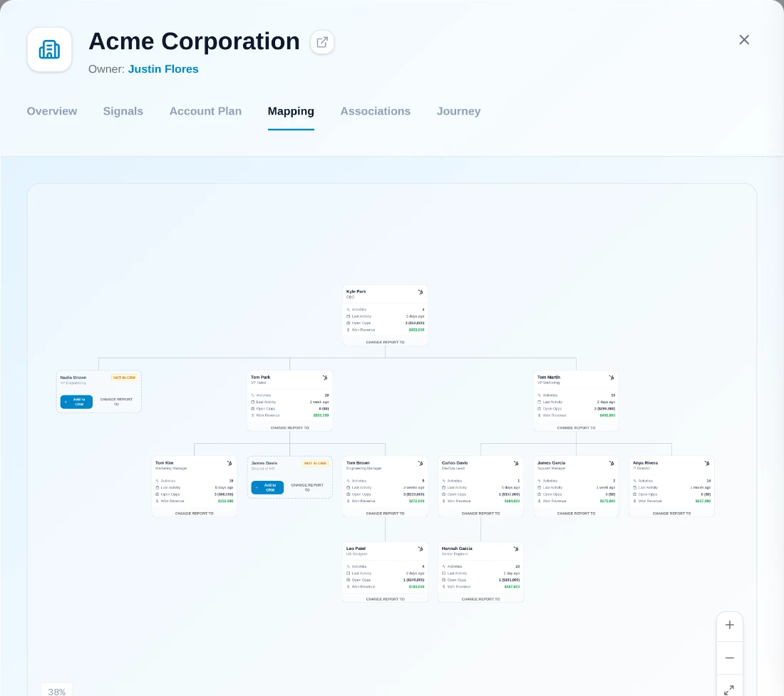
Task: Select James Garcia name text
Action: (551, 462)
